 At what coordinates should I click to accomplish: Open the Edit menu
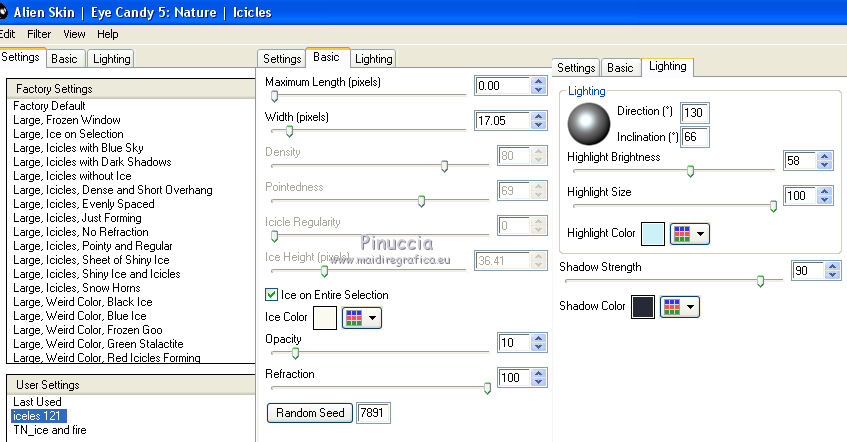7,34
